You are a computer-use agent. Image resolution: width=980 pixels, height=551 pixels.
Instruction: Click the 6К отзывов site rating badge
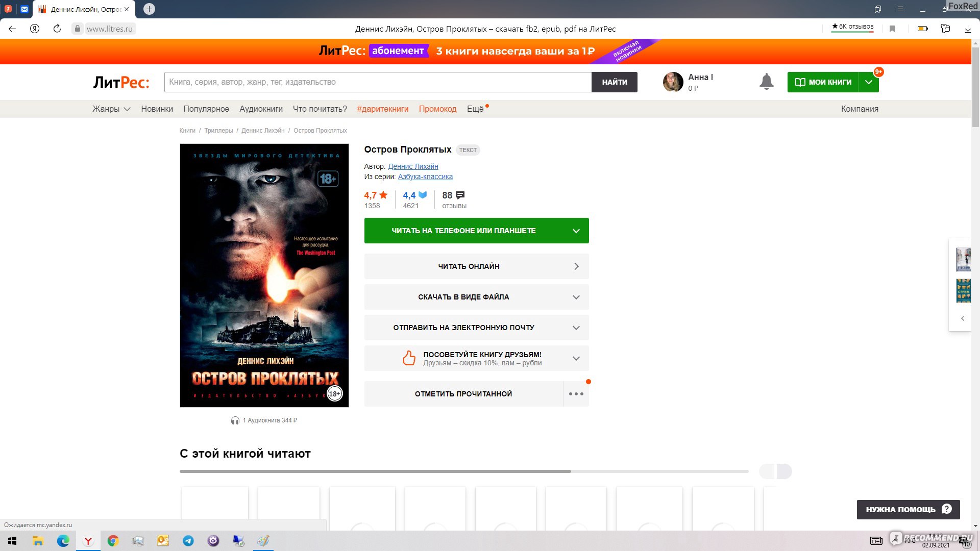(852, 27)
